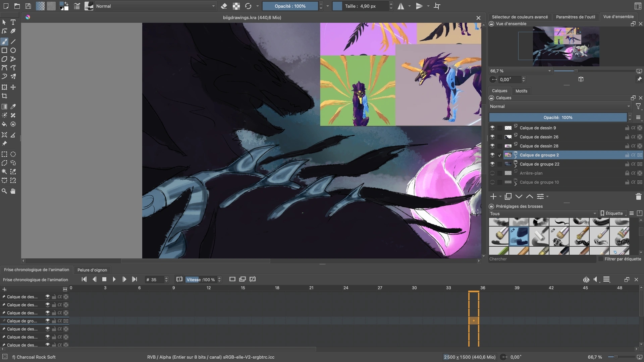The height and width of the screenshot is (362, 644).
Task: Open the Pelure d'oignon tab
Action: coord(92,270)
